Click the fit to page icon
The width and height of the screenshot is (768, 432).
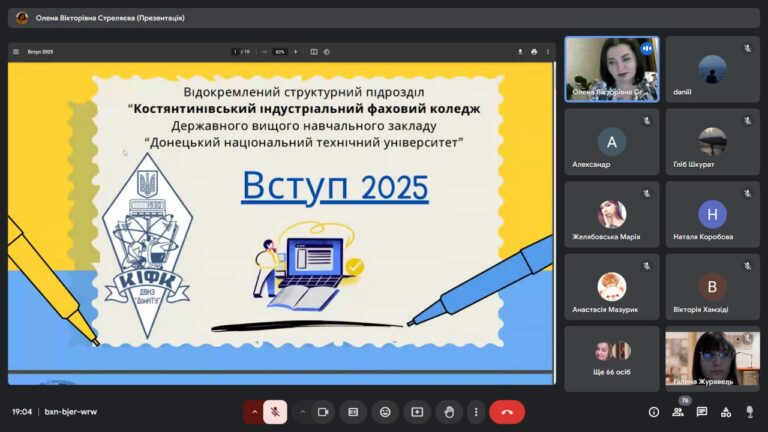click(313, 51)
